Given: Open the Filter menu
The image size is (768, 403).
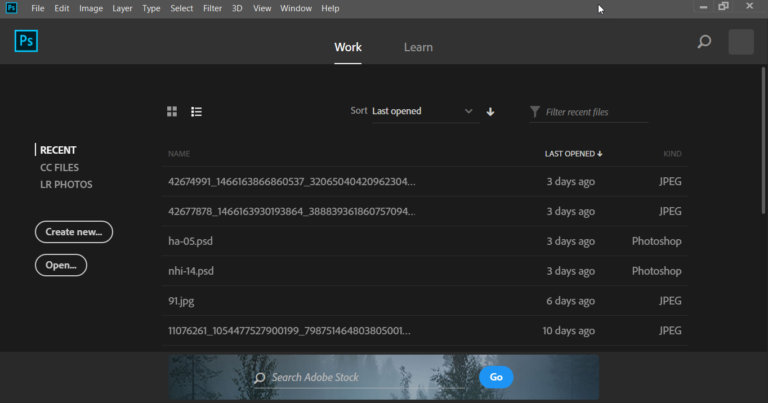Looking at the screenshot, I should point(213,8).
